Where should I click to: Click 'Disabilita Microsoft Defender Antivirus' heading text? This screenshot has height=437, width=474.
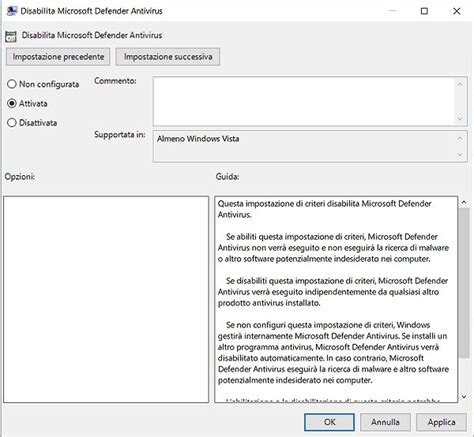coord(92,35)
